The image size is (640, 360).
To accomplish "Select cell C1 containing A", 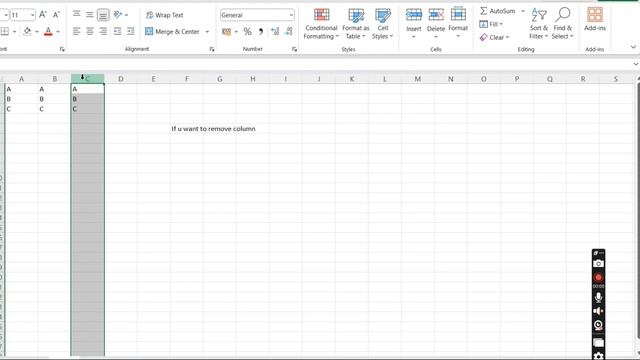I will pyautogui.click(x=87, y=89).
